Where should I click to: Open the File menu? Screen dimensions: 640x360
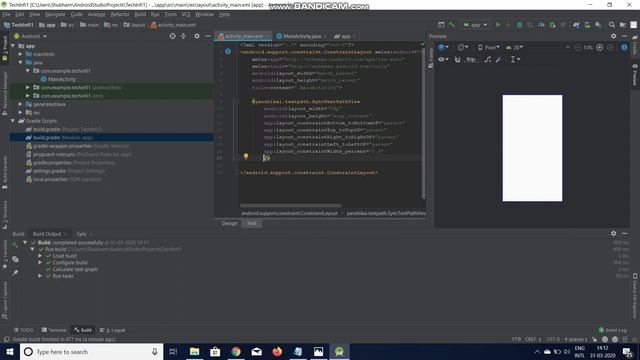(x=7, y=14)
